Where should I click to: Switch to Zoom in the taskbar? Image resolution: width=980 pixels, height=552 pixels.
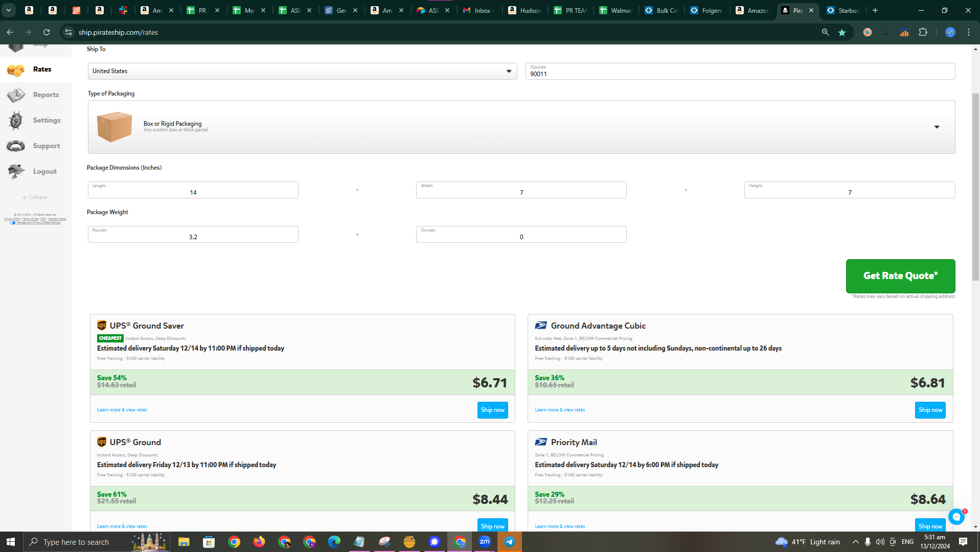tap(485, 542)
